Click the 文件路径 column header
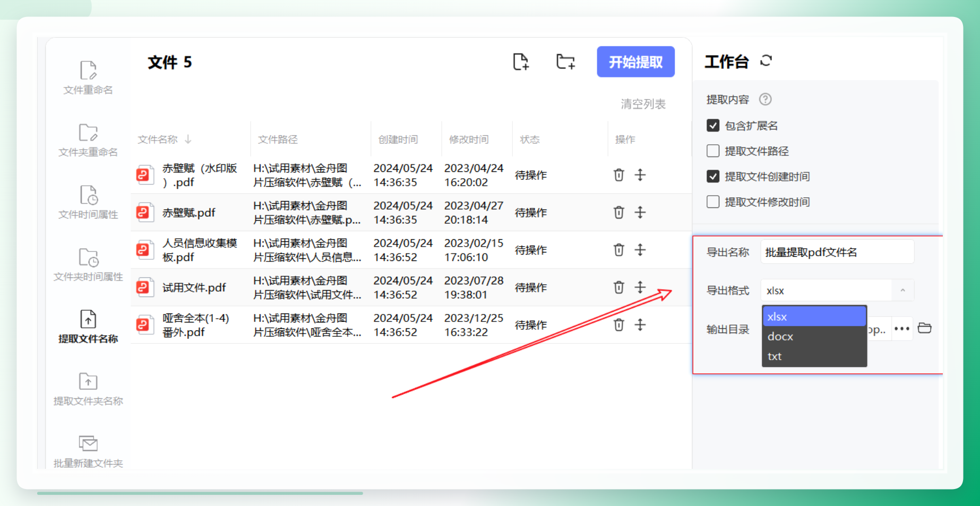This screenshot has width=980, height=506. [278, 139]
